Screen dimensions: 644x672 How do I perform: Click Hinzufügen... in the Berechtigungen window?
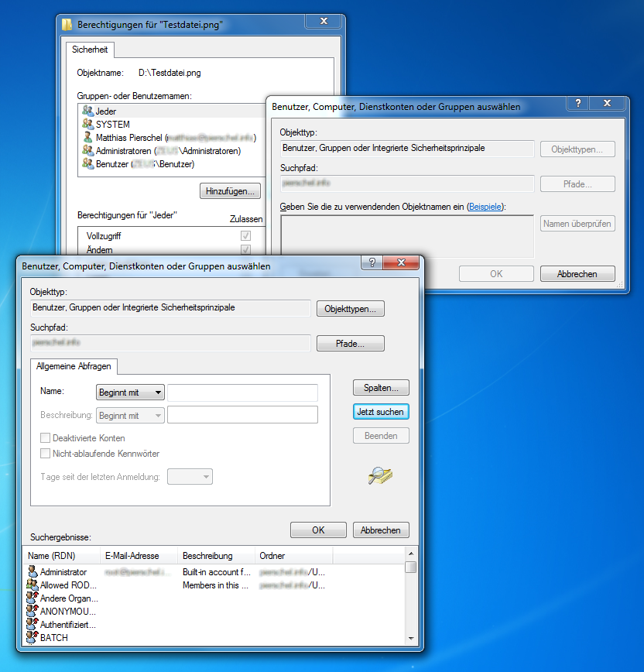(x=230, y=190)
